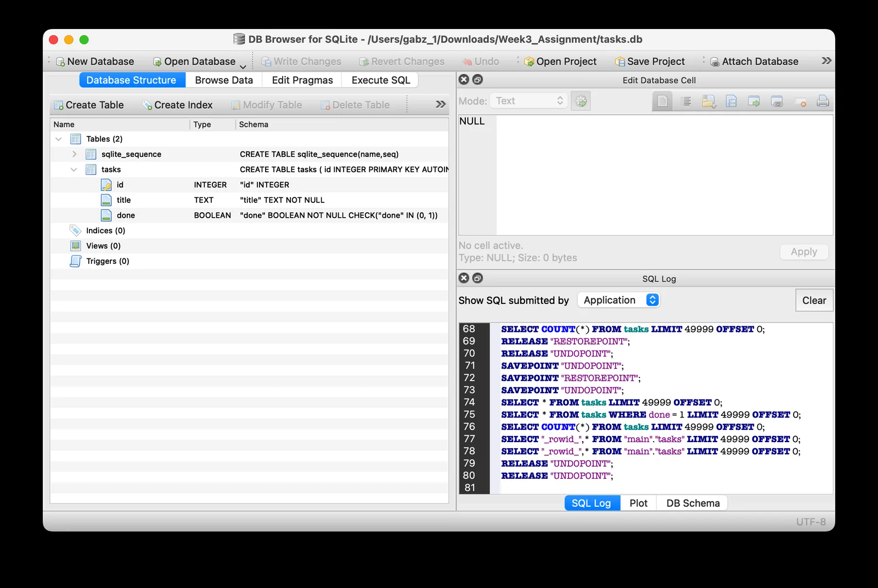This screenshot has height=588, width=878.
Task: Click the Delete Table button
Action: (x=355, y=105)
